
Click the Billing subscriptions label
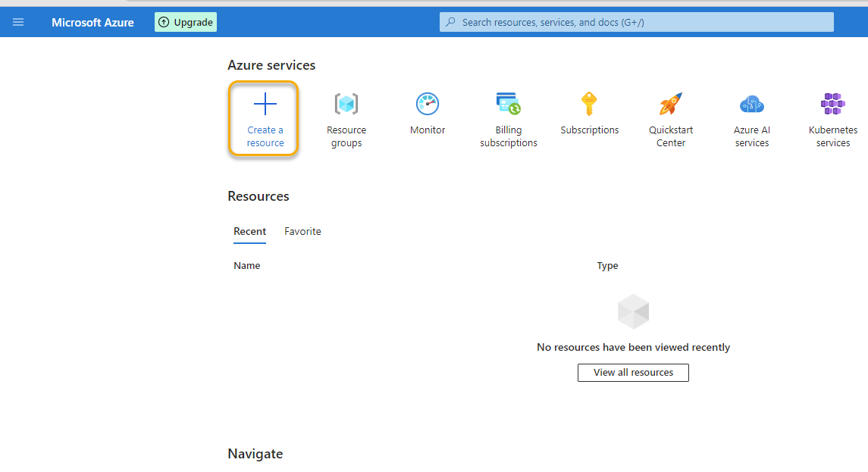coord(509,136)
